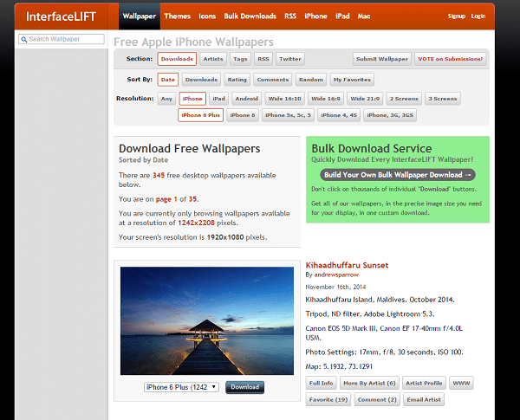Add wallpaper to Favorite (19)
This screenshot has width=520, height=420.
coord(328,399)
